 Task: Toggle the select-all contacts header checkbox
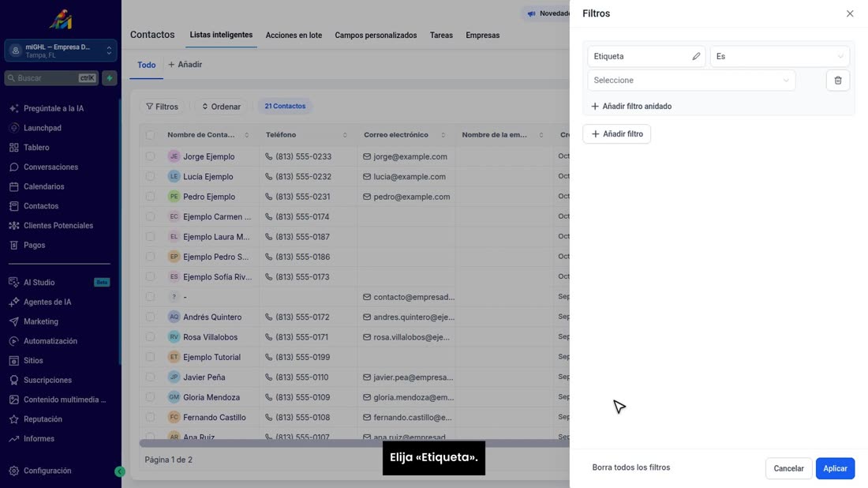click(x=150, y=134)
